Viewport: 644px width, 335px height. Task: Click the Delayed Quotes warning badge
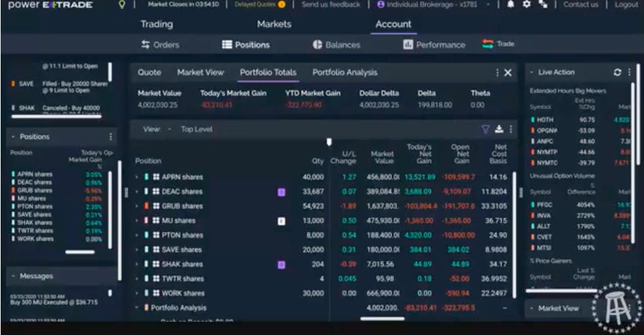tap(282, 5)
